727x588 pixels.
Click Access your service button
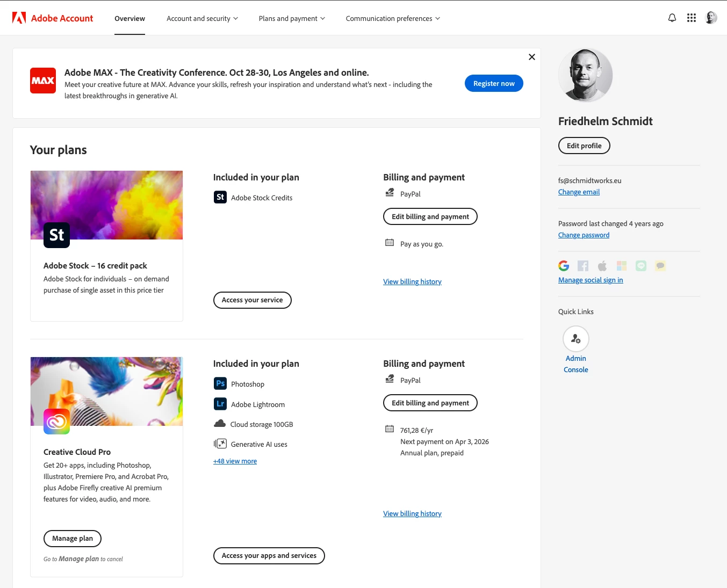tap(253, 300)
